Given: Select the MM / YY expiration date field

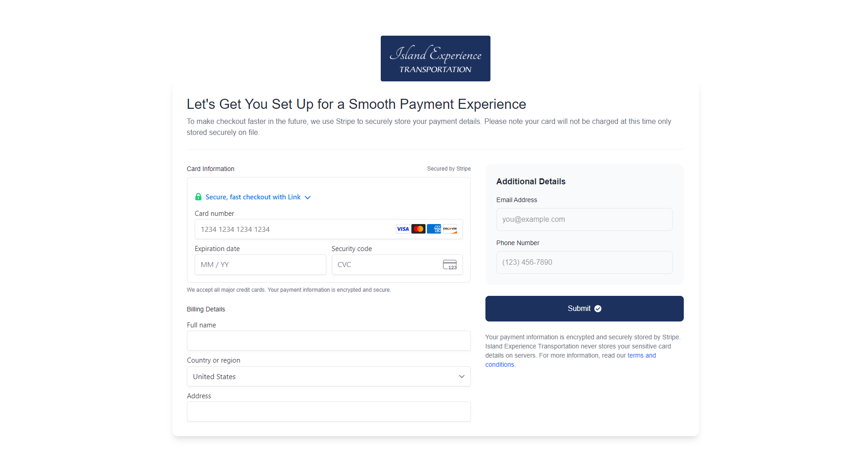Looking at the screenshot, I should pyautogui.click(x=260, y=264).
